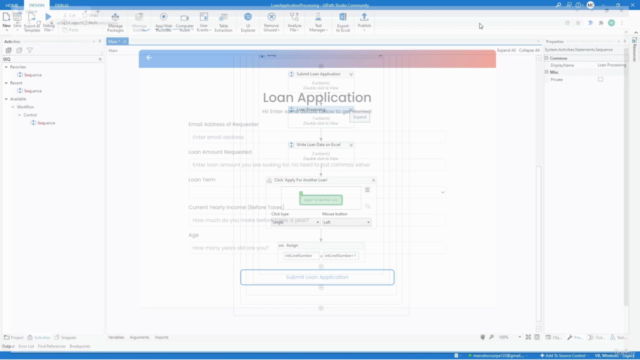The width and height of the screenshot is (640, 360).
Task: Select the Sequence item under Control
Action: (42, 123)
